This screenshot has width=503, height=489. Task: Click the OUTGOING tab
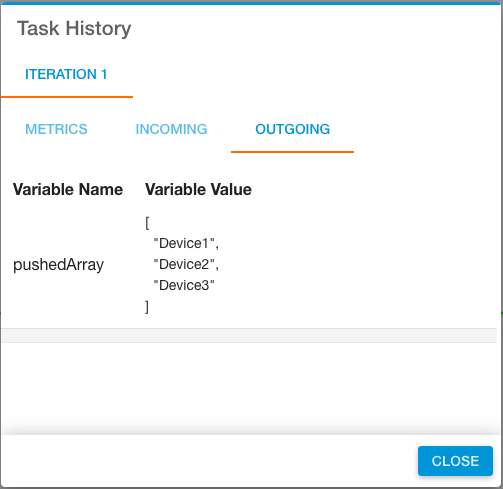292,129
